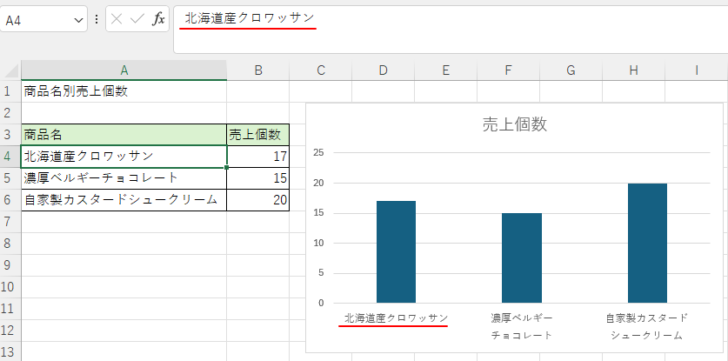Select row 12 header

point(10,331)
